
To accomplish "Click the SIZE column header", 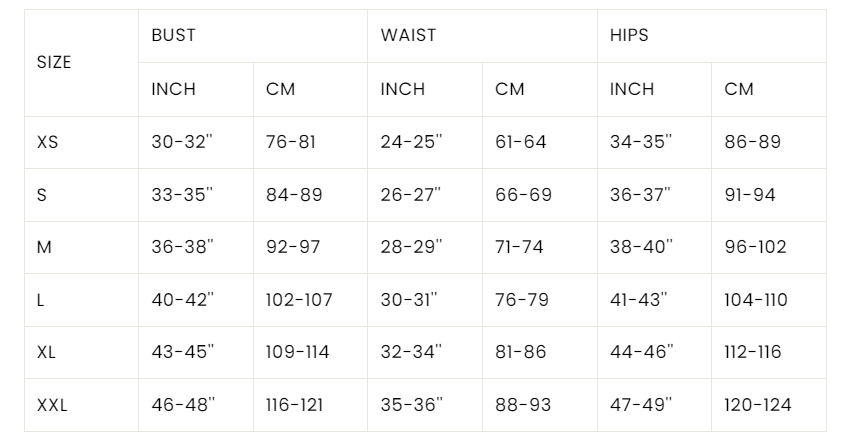I will [x=54, y=62].
